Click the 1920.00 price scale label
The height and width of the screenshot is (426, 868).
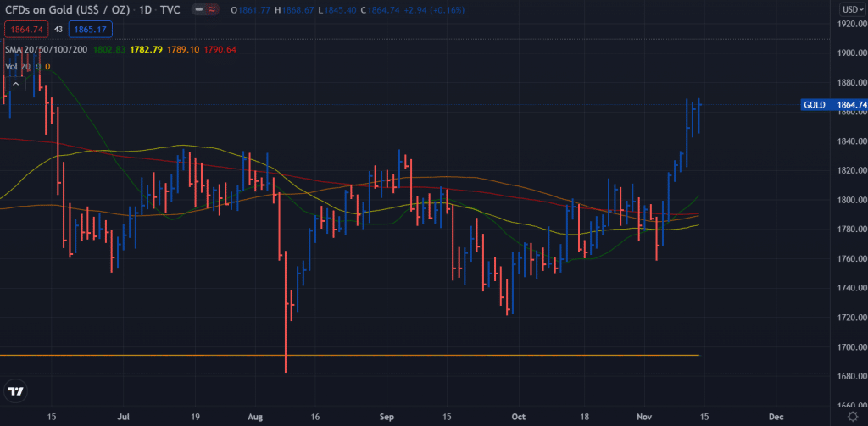[x=851, y=25]
